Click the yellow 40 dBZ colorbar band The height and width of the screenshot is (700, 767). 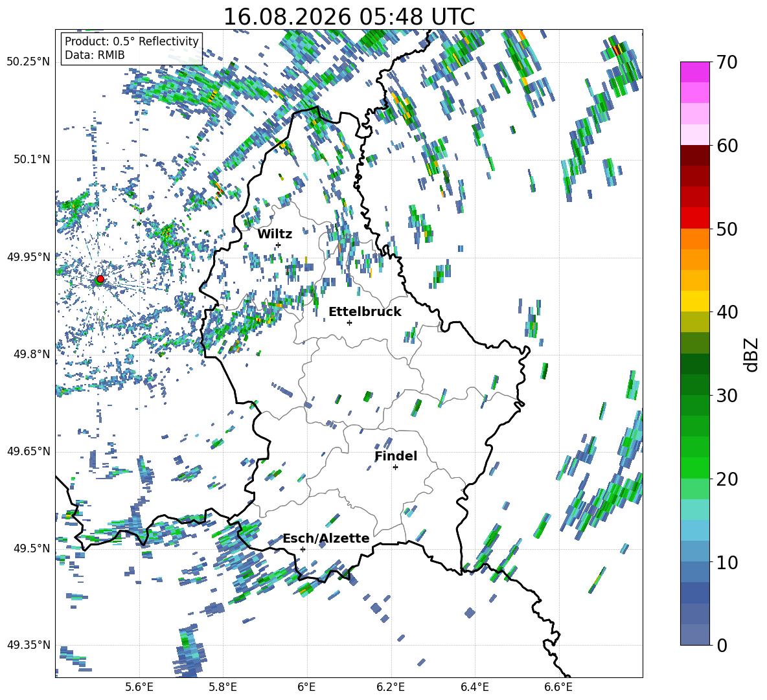[x=695, y=301]
